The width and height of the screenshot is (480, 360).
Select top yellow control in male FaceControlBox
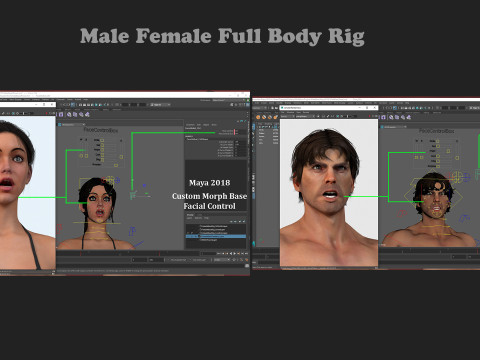pos(437,141)
